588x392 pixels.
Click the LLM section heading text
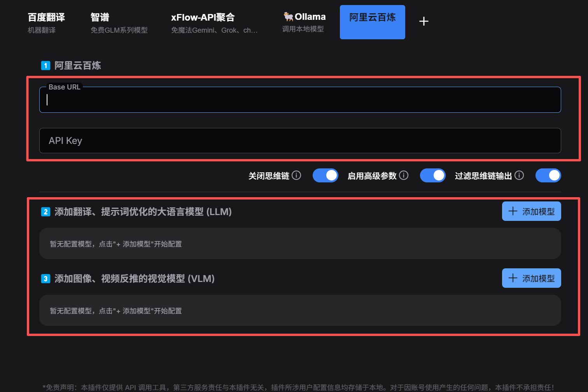point(143,212)
